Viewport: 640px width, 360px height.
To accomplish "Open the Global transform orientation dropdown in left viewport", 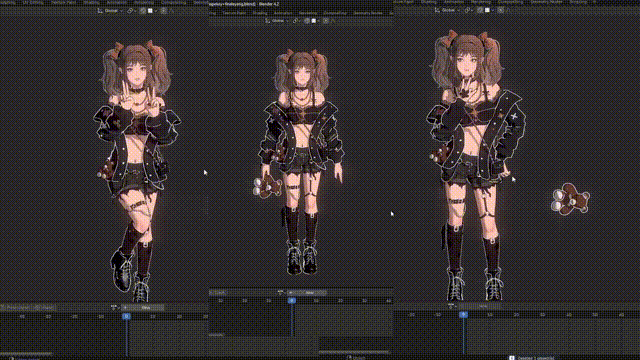I will pos(111,11).
